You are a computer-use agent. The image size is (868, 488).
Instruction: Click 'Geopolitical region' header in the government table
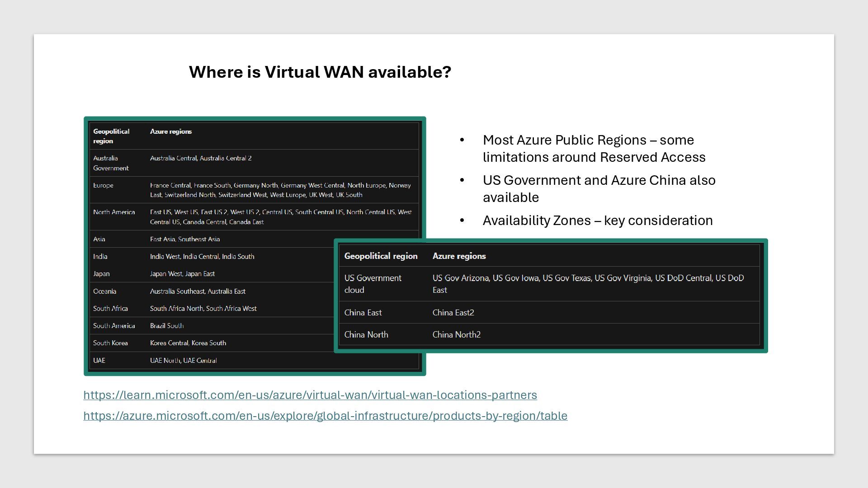(381, 256)
